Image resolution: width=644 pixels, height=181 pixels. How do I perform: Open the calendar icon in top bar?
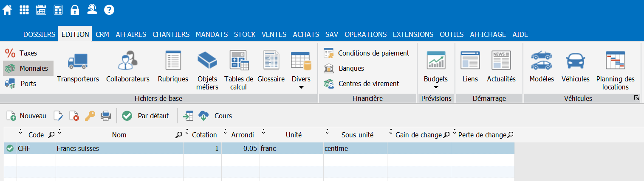tap(41, 10)
